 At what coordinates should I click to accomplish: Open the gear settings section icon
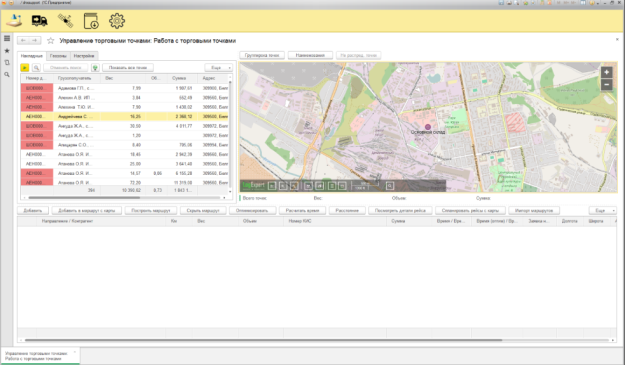click(x=117, y=21)
